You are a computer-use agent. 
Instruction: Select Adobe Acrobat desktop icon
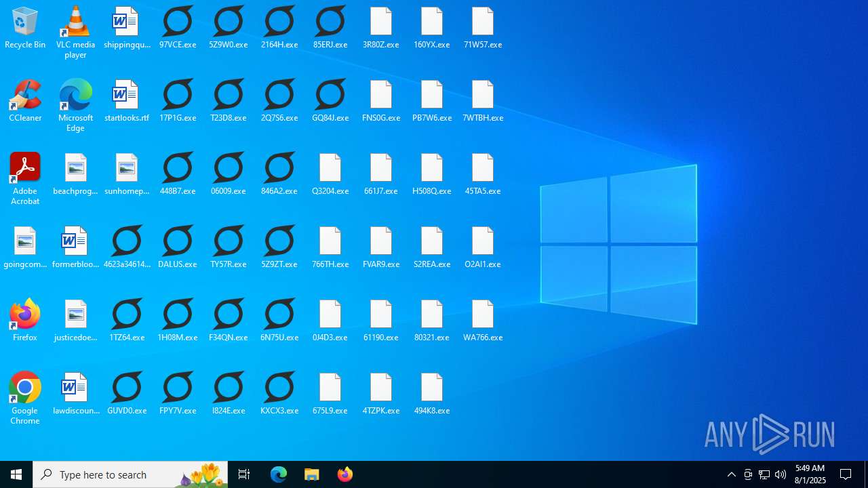point(25,179)
